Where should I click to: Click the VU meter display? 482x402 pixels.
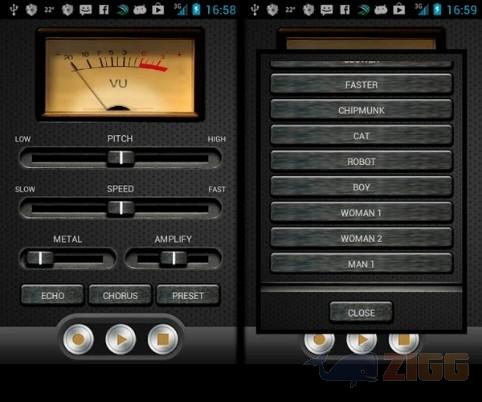(120, 75)
